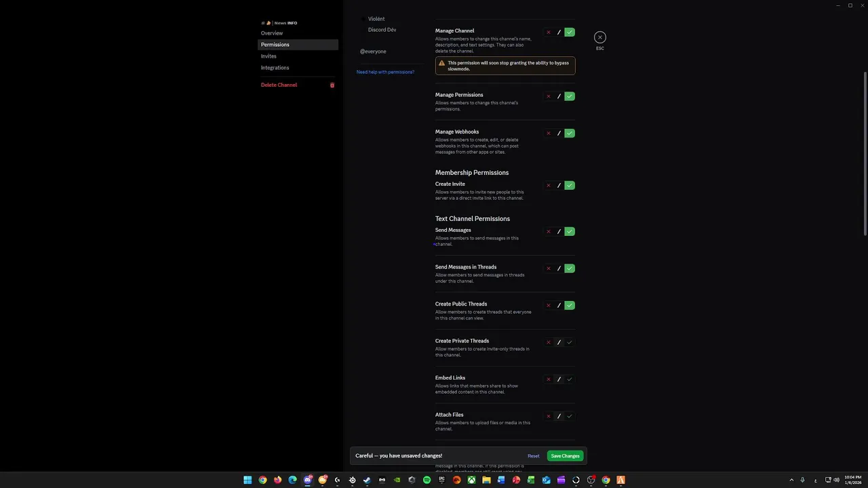Image resolution: width=868 pixels, height=488 pixels.
Task: Click green check for Send Messages in Threads
Action: point(570,268)
